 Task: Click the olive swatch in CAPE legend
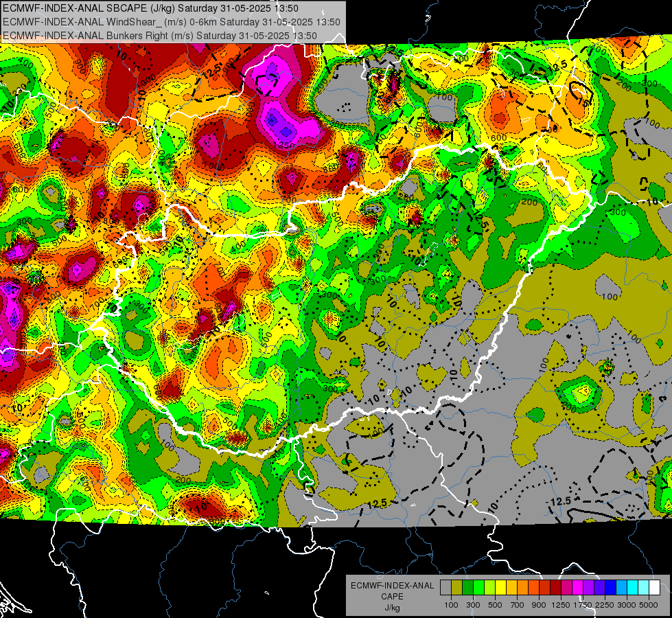click(457, 588)
